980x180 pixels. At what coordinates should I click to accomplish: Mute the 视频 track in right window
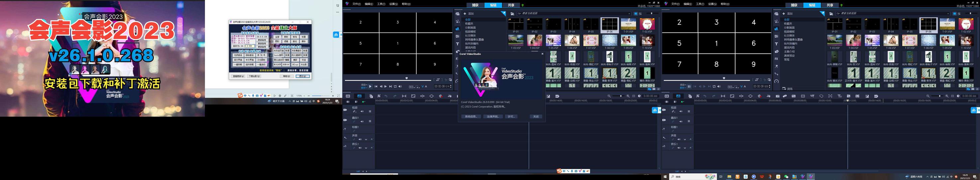(x=681, y=111)
